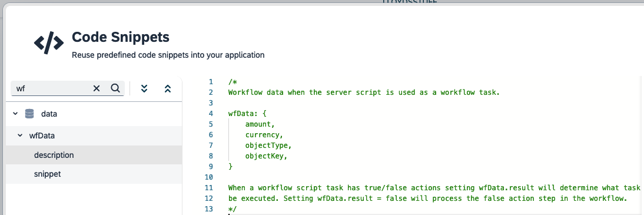Collapse all tree nodes with double-up arrows

click(x=168, y=88)
